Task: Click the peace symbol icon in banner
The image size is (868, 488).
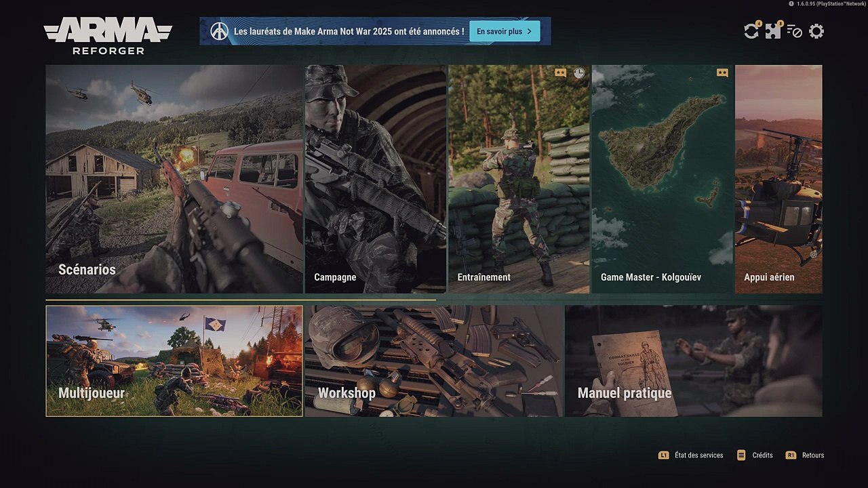Action: (x=219, y=31)
